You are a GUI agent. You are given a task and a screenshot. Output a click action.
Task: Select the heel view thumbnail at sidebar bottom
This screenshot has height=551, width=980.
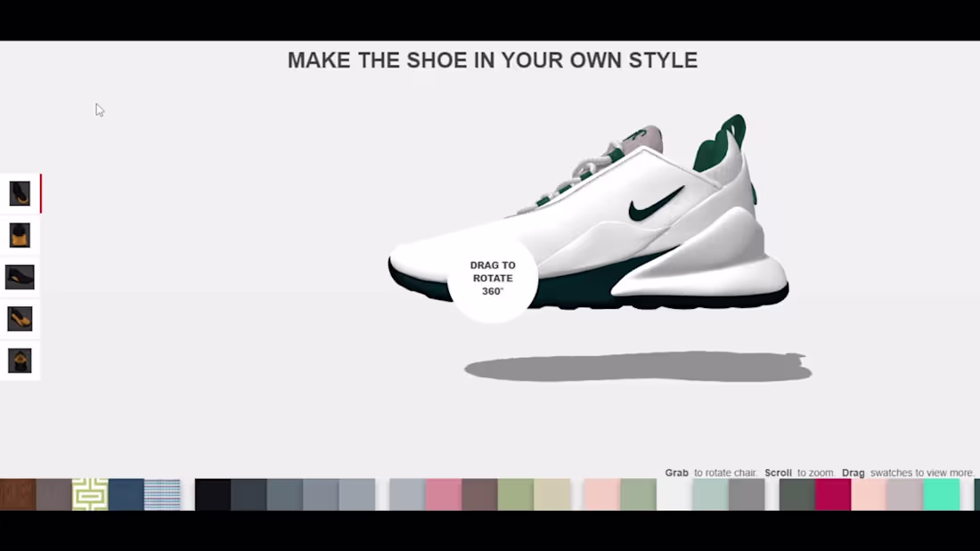[x=20, y=361]
